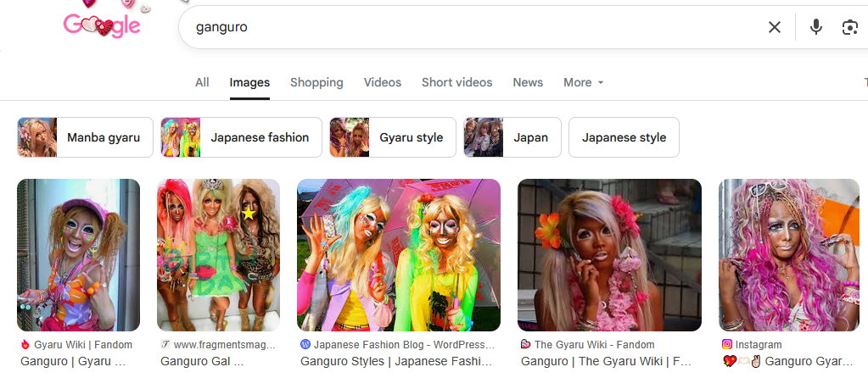Click the 'Gyaru Wiki | Fandom' source label
The image size is (868, 378).
click(83, 345)
